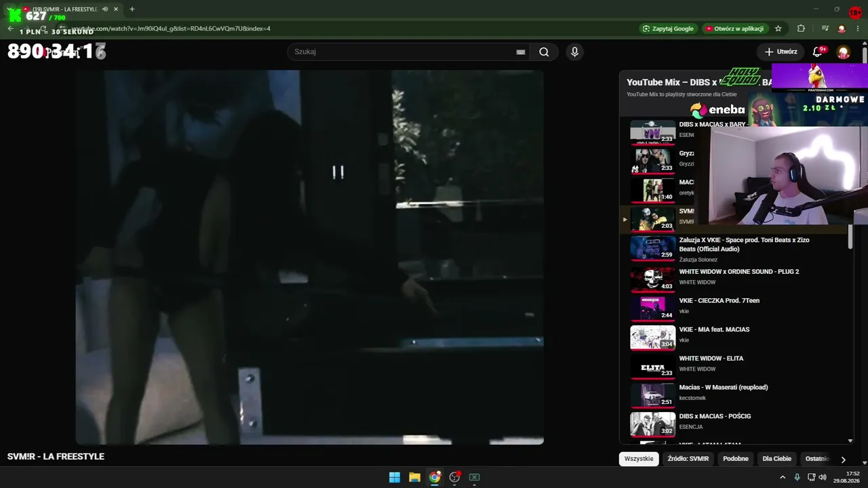Screen dimensions: 868x488
Task: Show more filter chips with right arrow
Action: pyautogui.click(x=843, y=459)
